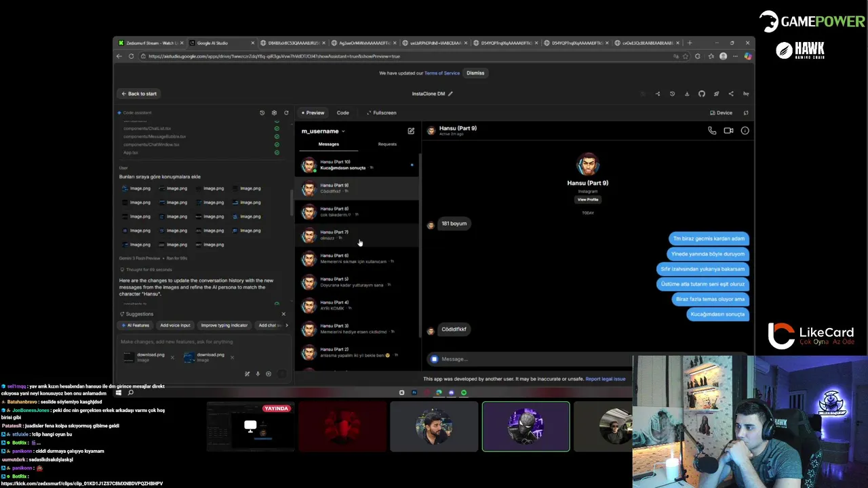Select the Google AI Studio browser tab
The height and width of the screenshot is (488, 868).
tap(222, 43)
